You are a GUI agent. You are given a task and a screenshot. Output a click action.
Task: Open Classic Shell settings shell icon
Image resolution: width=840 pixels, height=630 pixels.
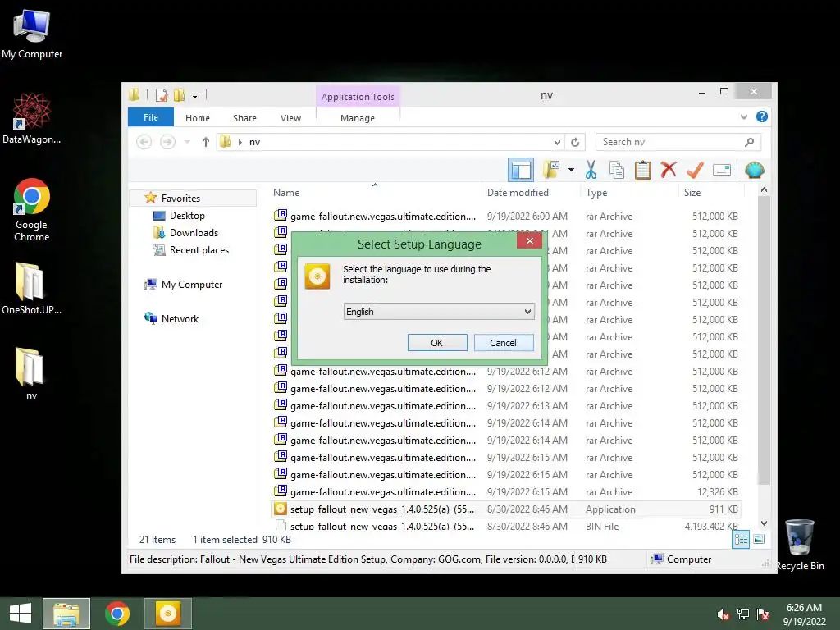tap(755, 171)
